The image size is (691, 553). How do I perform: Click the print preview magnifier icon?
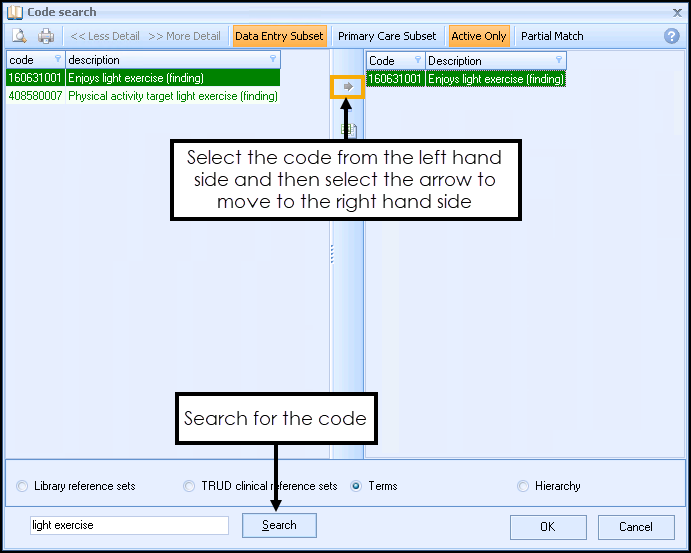tap(19, 36)
